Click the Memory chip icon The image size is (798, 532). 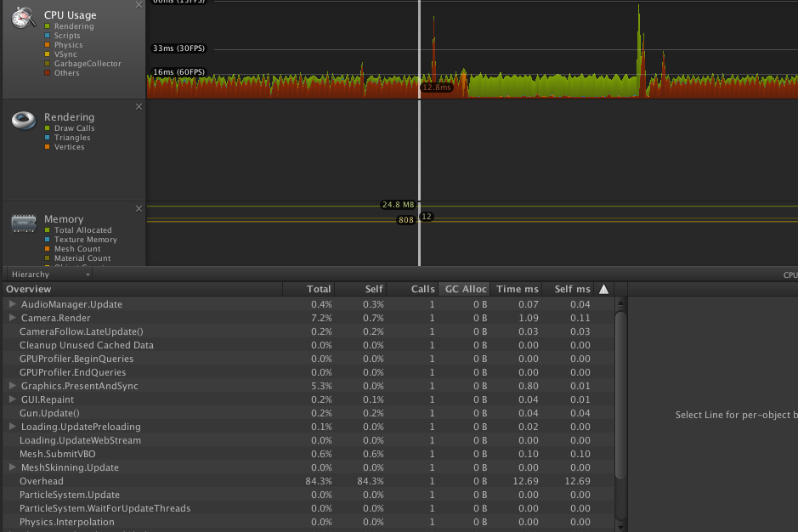click(x=24, y=223)
